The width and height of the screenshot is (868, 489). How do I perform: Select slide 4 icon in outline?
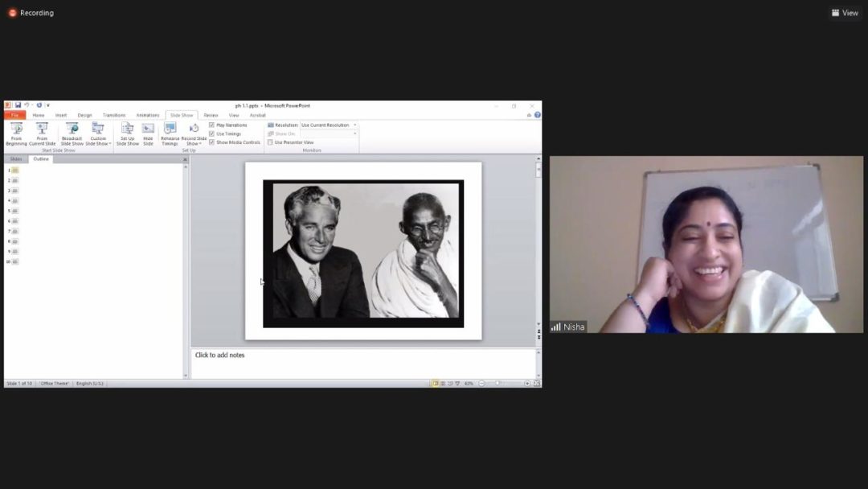pos(15,200)
